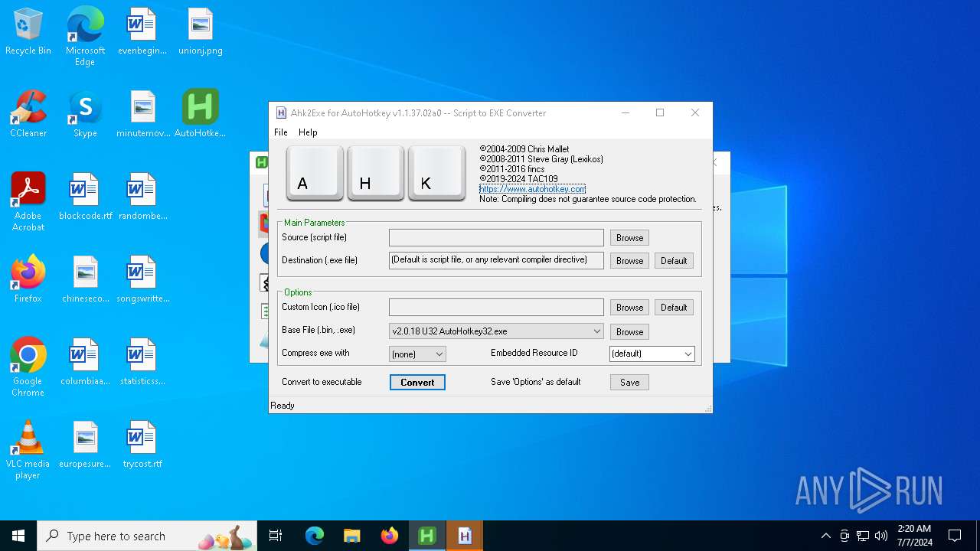Screen dimensions: 980x551
Task: Open the Windows Start menu
Action: 18,536
